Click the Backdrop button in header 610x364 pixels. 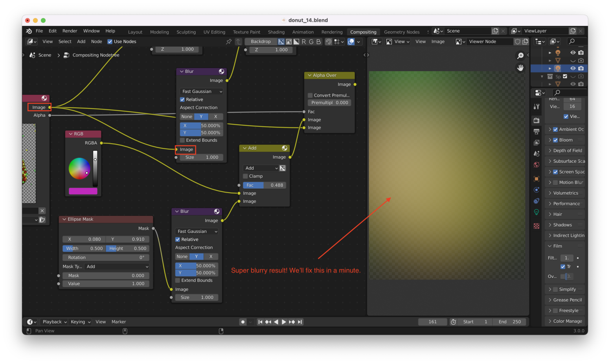261,42
